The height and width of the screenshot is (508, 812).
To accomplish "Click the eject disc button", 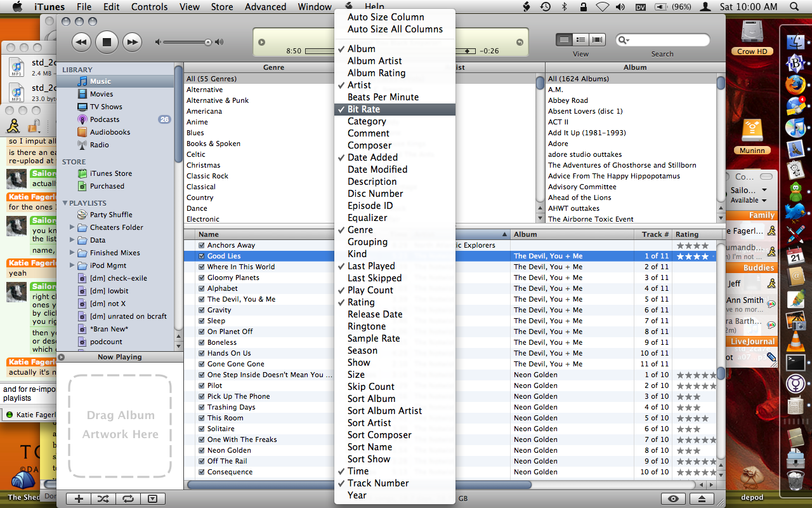I will click(702, 499).
